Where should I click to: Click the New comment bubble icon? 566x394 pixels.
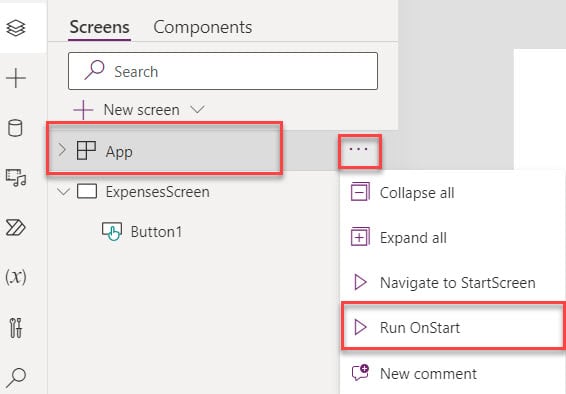[x=360, y=373]
